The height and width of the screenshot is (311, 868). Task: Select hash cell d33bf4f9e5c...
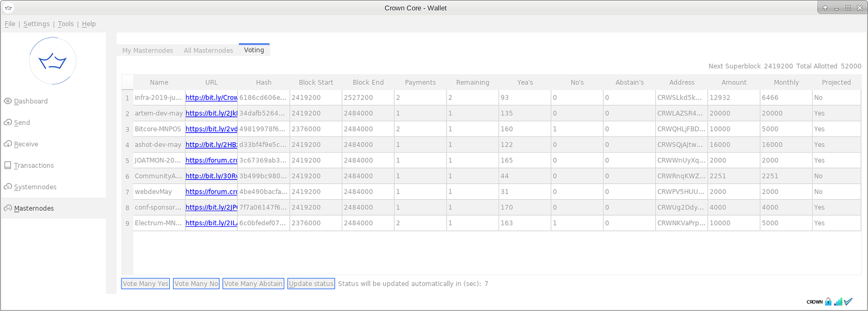click(x=264, y=145)
